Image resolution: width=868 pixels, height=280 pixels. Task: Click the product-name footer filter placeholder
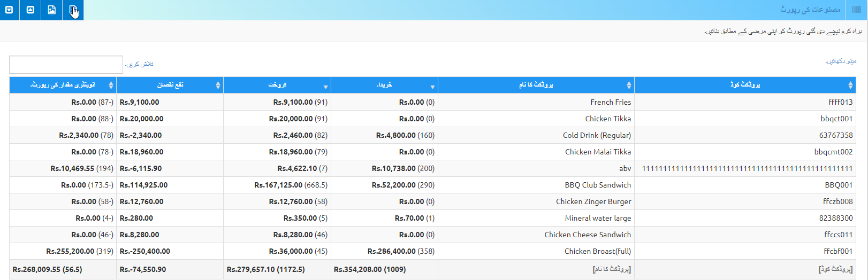[612, 269]
